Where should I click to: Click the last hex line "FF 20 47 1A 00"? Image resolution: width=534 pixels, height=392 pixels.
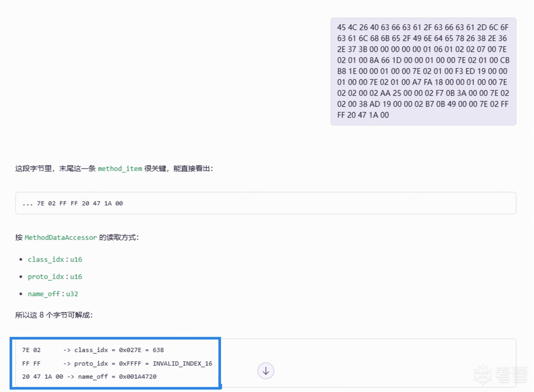(363, 115)
